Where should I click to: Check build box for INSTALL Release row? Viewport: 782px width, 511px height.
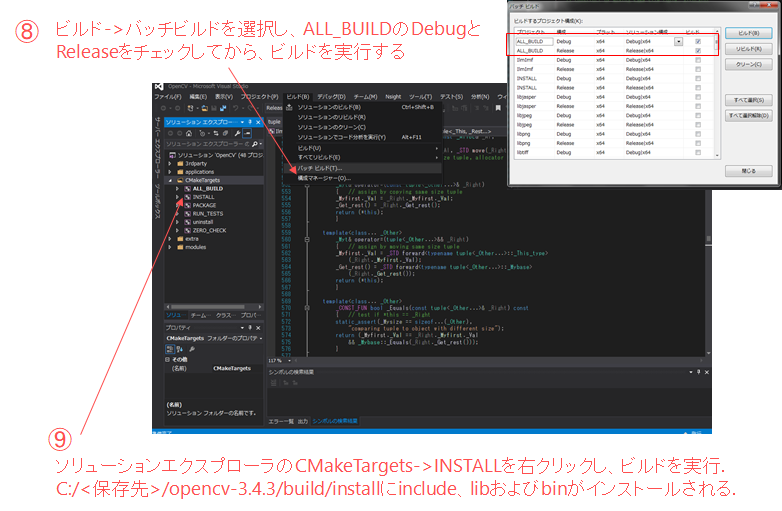tap(698, 88)
